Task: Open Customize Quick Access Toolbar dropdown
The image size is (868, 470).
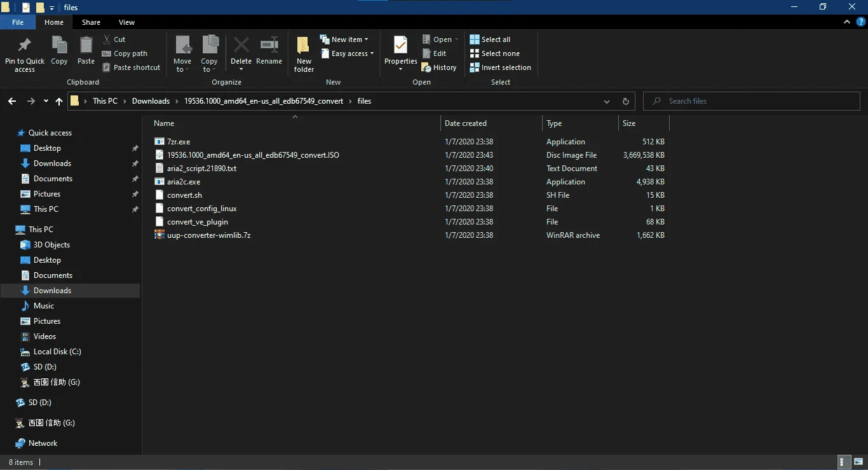Action: click(51, 8)
